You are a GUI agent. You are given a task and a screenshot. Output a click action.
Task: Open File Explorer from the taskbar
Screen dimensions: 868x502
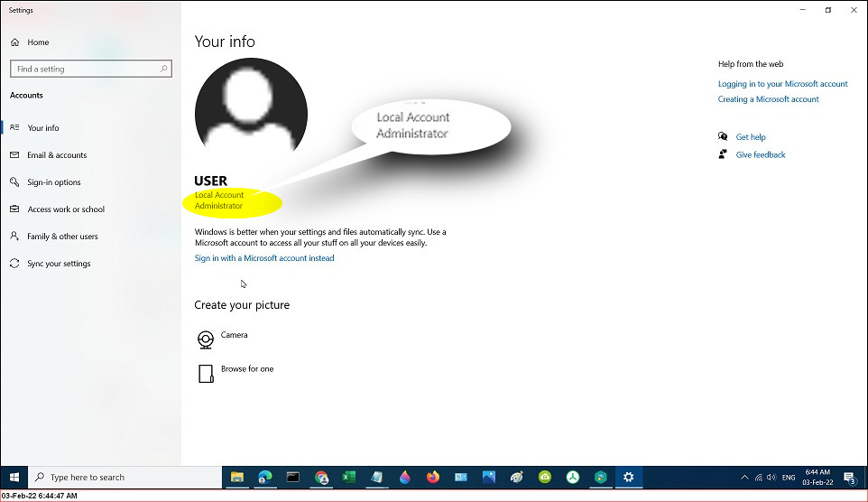click(x=237, y=477)
